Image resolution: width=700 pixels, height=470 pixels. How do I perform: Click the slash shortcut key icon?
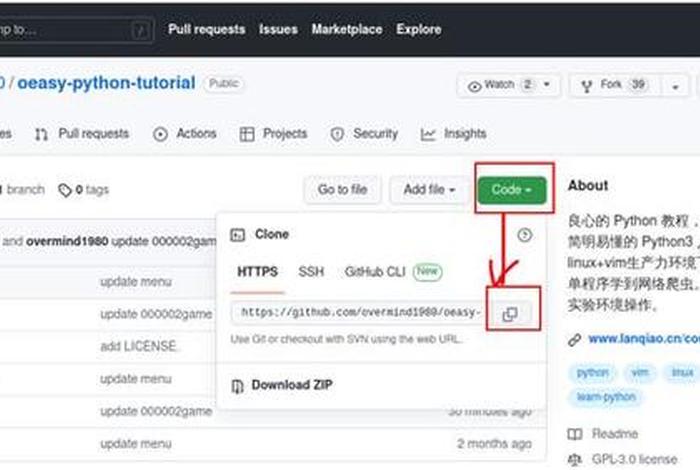[x=140, y=30]
